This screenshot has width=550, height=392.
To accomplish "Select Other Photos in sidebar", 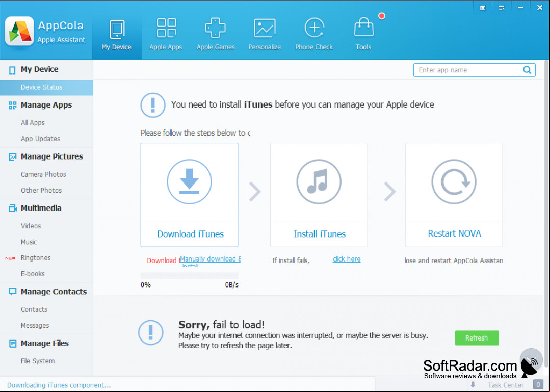I will pos(41,190).
